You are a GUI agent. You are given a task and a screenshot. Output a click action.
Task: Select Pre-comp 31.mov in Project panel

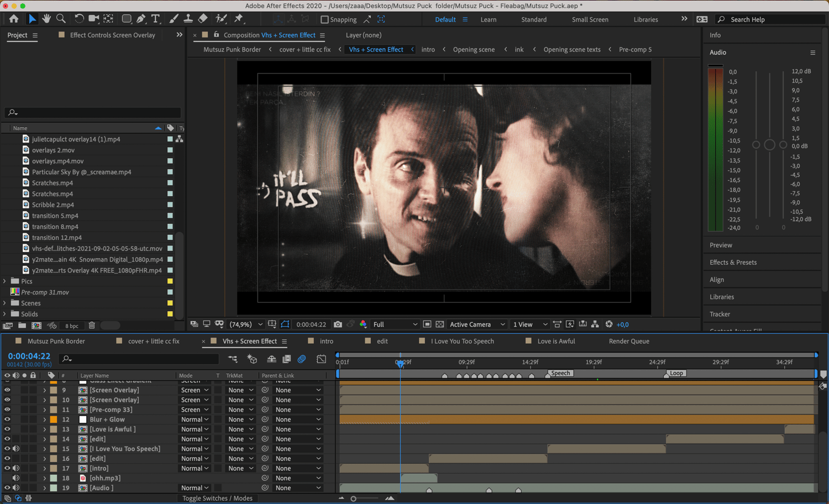[x=45, y=292]
